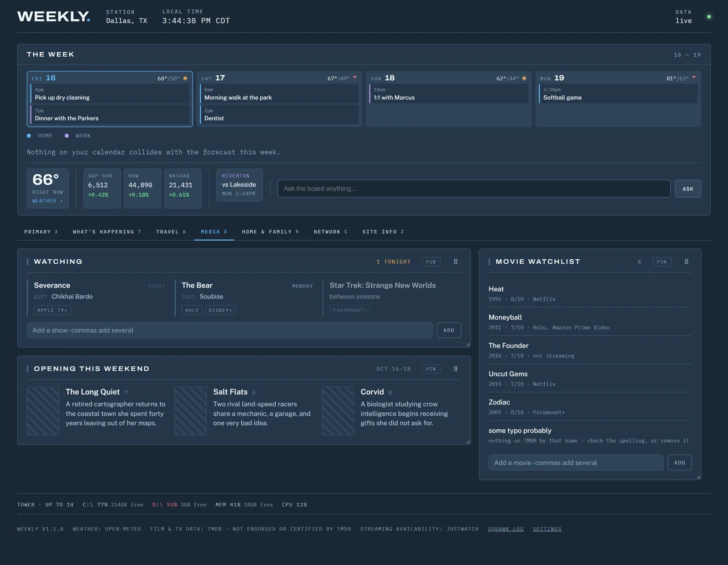Open the Corvid poster thumbnail

pyautogui.click(x=338, y=411)
